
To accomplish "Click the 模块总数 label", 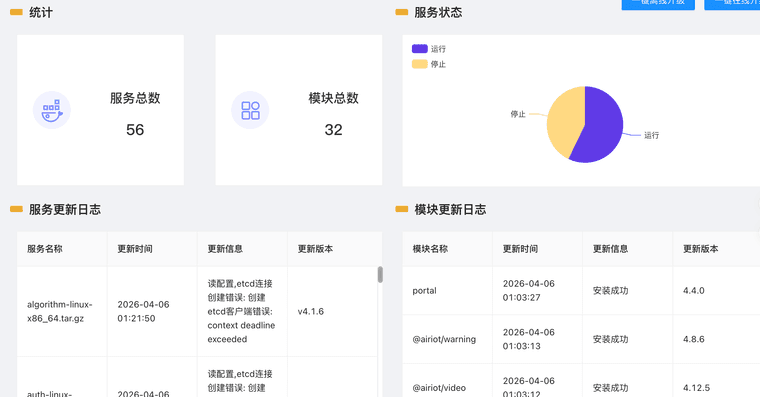I will coord(333,98).
